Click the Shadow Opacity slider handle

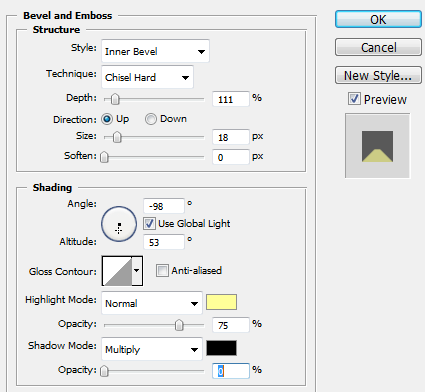[x=104, y=371]
